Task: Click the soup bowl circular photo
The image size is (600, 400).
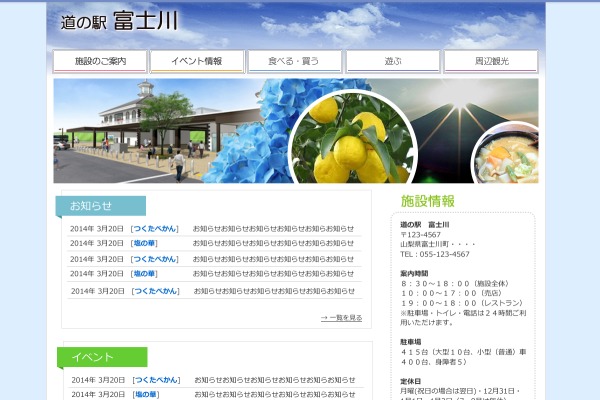Action: [506, 155]
